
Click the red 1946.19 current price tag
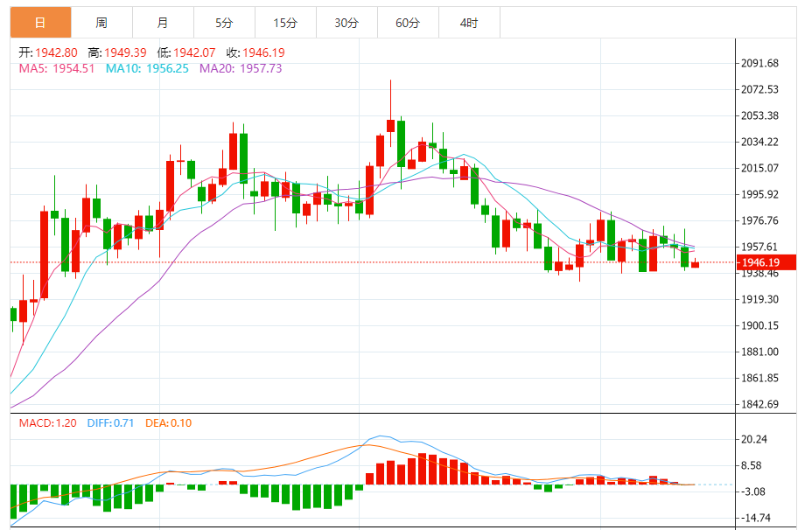click(x=766, y=262)
